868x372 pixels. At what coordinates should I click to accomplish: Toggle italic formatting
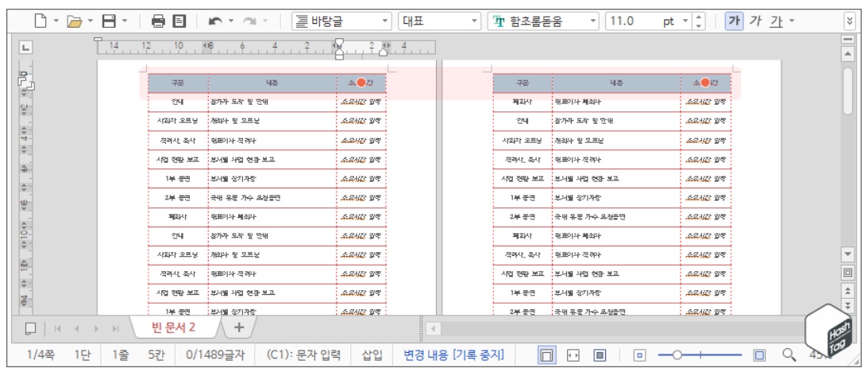click(755, 21)
